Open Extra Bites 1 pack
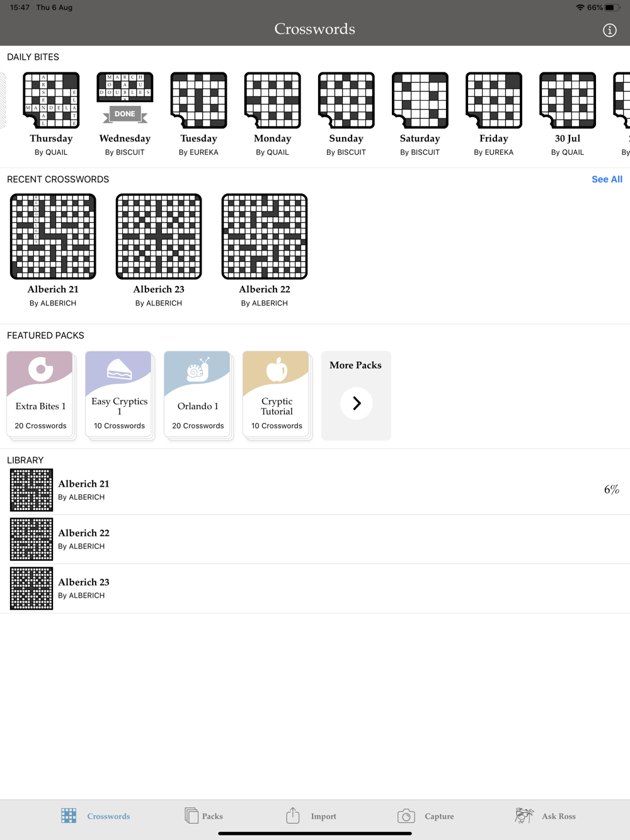The image size is (630, 840). click(41, 395)
